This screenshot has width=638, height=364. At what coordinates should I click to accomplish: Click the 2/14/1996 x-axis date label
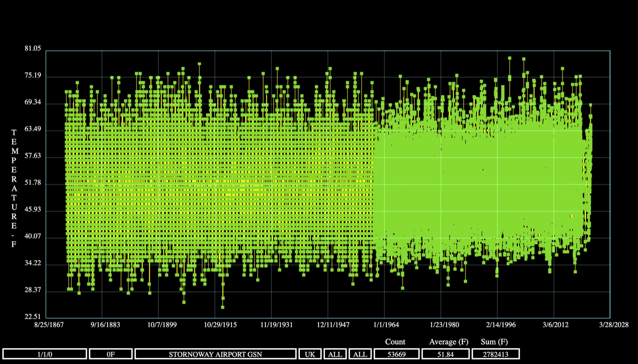(501, 325)
